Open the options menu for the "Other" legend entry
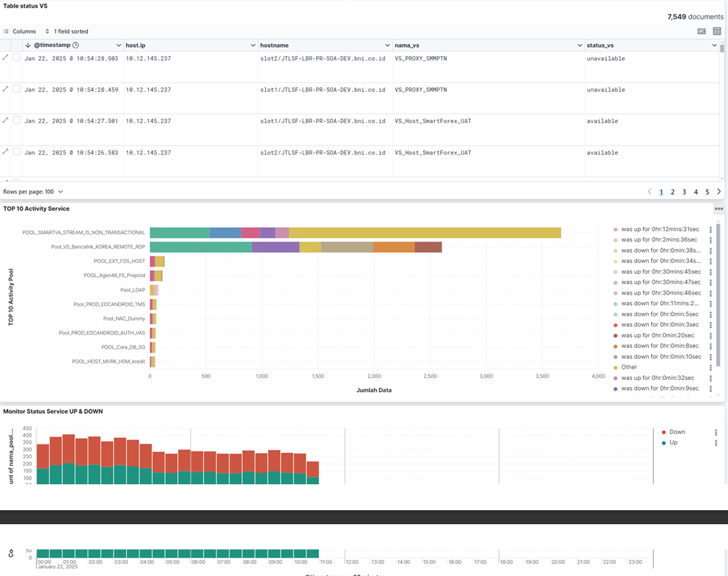 (710, 367)
